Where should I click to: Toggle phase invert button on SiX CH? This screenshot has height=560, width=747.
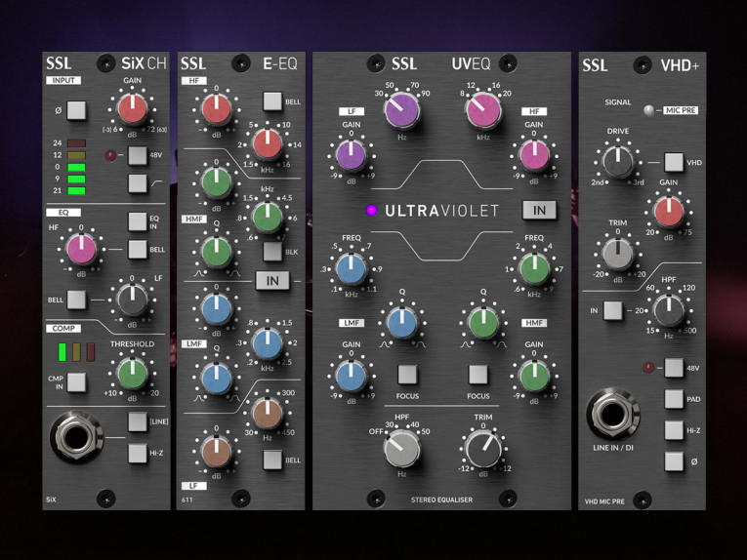[76, 110]
